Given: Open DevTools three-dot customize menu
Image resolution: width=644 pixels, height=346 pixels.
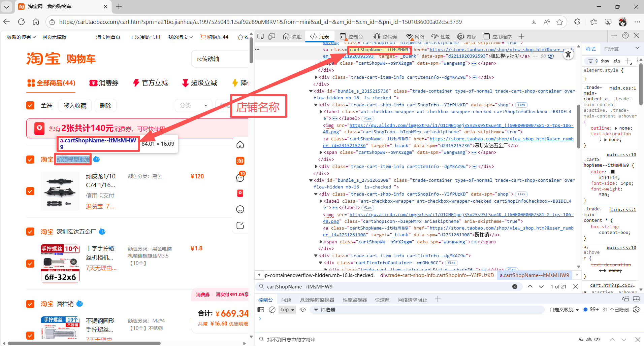Looking at the screenshot, I should (614, 35).
